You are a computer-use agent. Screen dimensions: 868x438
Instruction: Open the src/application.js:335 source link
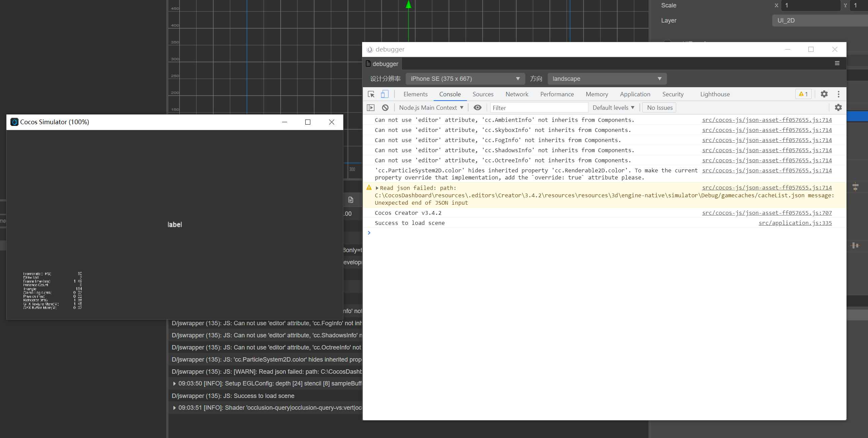pos(795,223)
